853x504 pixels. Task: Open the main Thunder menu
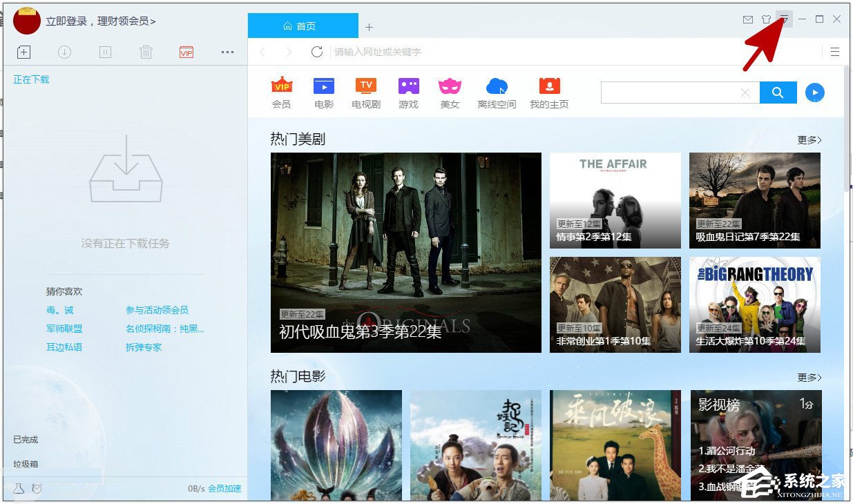point(785,20)
